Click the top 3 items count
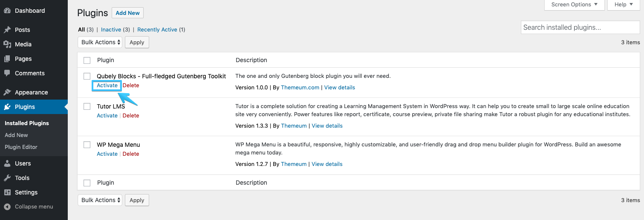 click(x=630, y=43)
